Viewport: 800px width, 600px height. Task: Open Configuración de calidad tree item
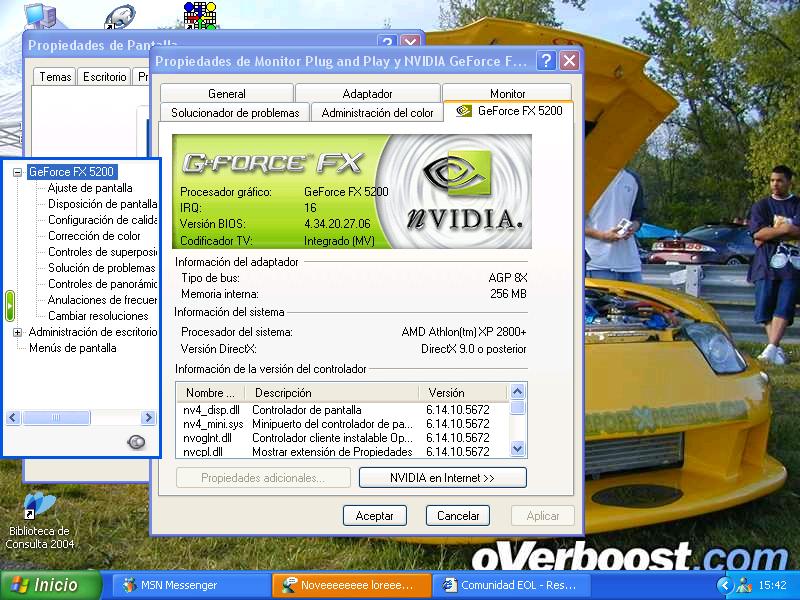coord(103,220)
